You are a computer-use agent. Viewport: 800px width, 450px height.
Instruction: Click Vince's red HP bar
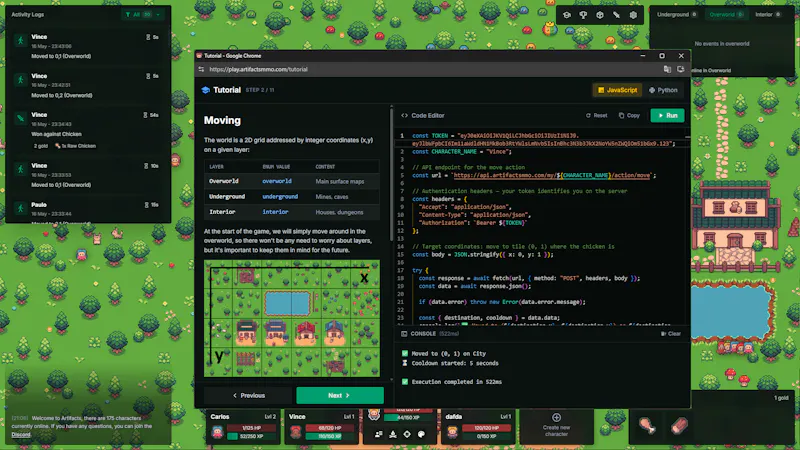coord(330,428)
